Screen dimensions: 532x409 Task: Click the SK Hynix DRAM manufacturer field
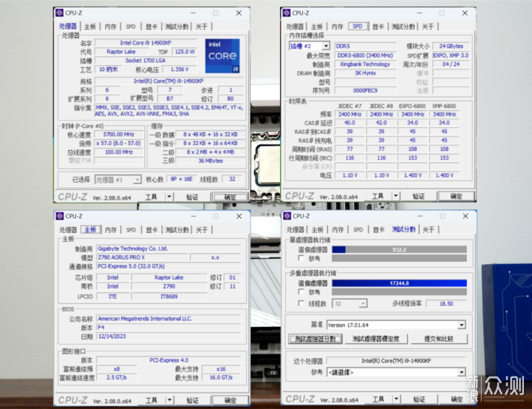click(365, 73)
